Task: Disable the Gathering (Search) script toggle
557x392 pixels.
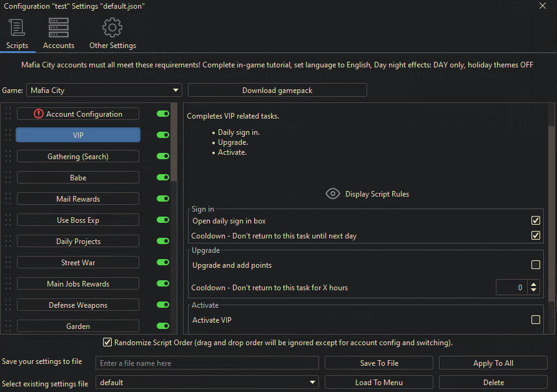Action: coord(163,156)
